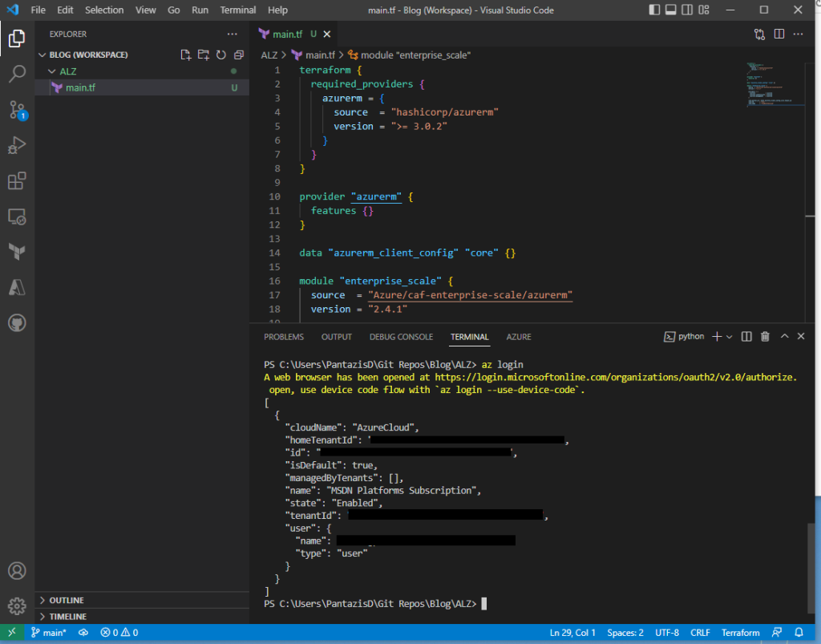
Task: Click the main* branch in status bar
Action: click(49, 633)
